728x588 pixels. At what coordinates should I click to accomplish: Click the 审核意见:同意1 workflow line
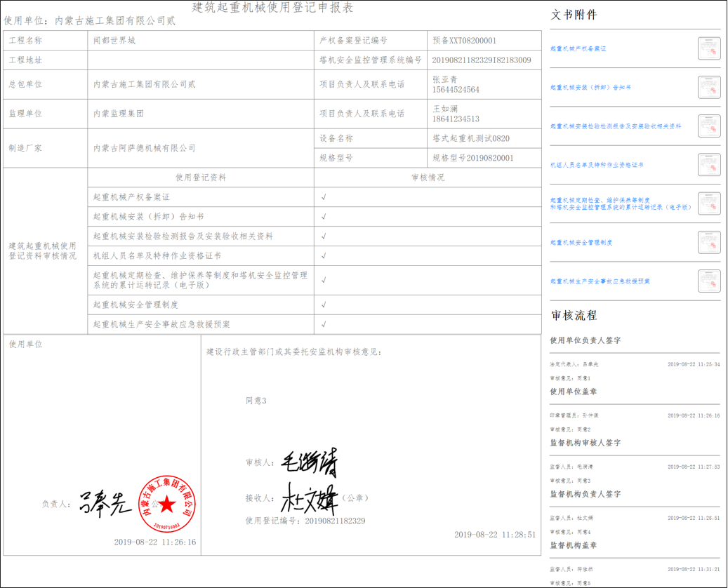(571, 378)
